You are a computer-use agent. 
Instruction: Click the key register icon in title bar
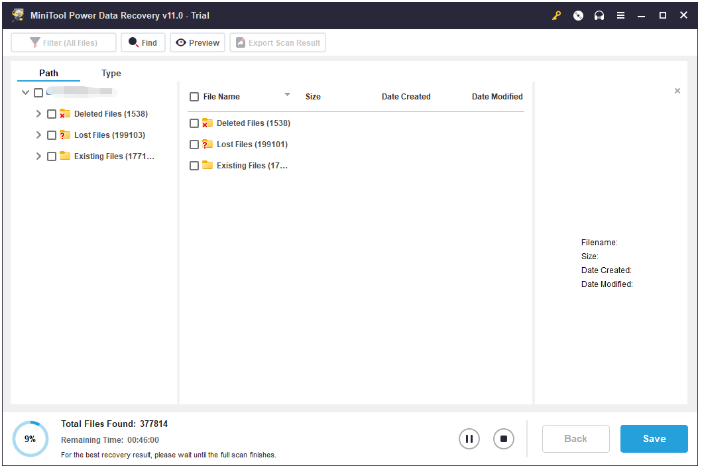[x=556, y=16]
